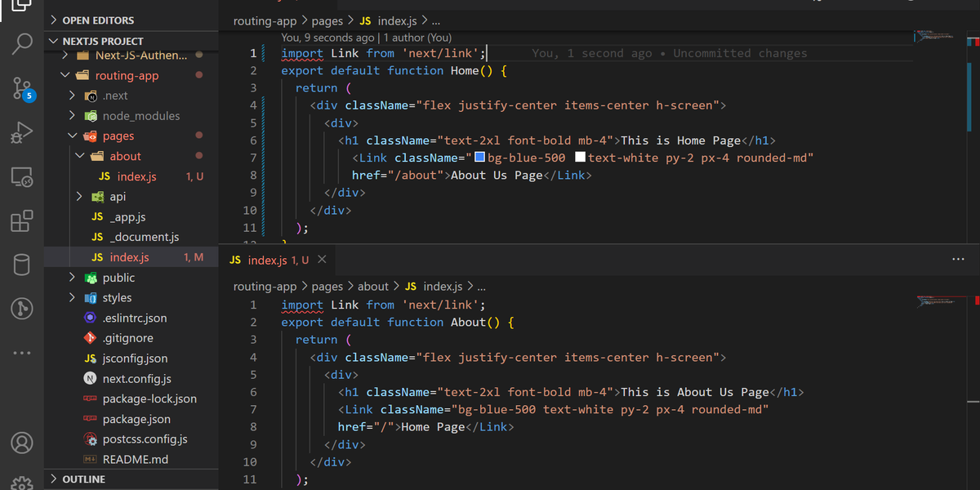980x490 pixels.
Task: Expand the api folder in the explorer
Action: pos(79,196)
